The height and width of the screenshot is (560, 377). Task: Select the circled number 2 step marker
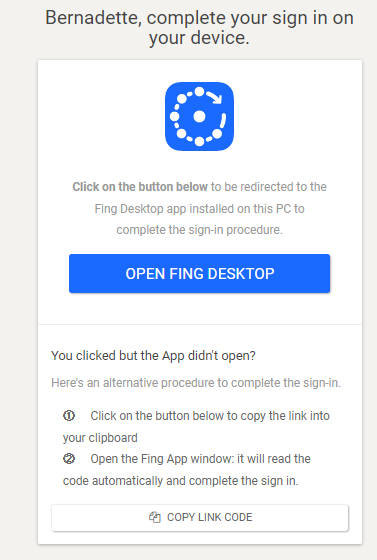pos(69,459)
